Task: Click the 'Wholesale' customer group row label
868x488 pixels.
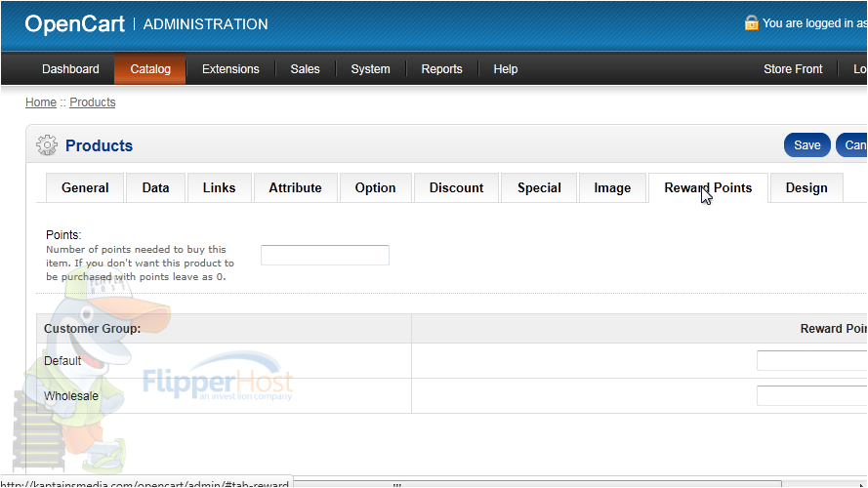Action: 71,396
